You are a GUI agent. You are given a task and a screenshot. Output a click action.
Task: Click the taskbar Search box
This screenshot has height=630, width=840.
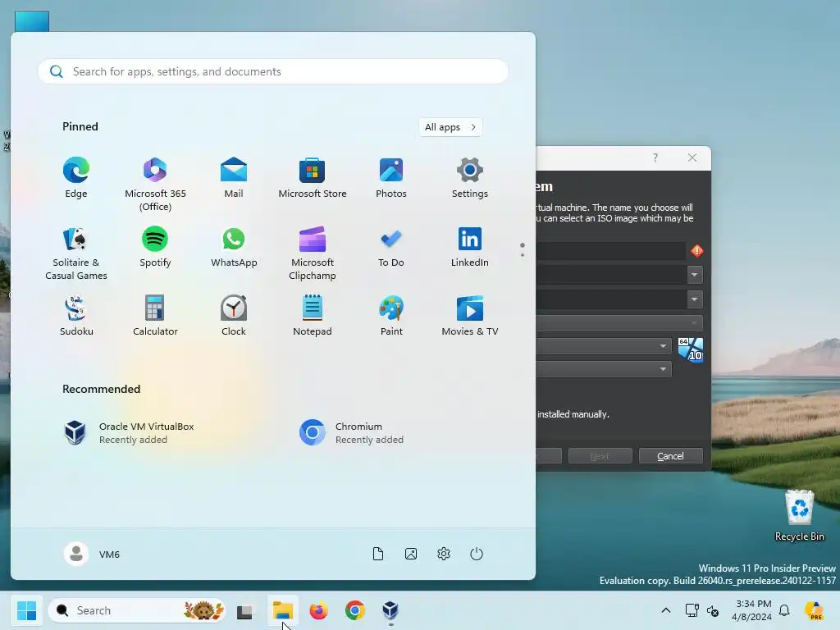[x=137, y=610]
